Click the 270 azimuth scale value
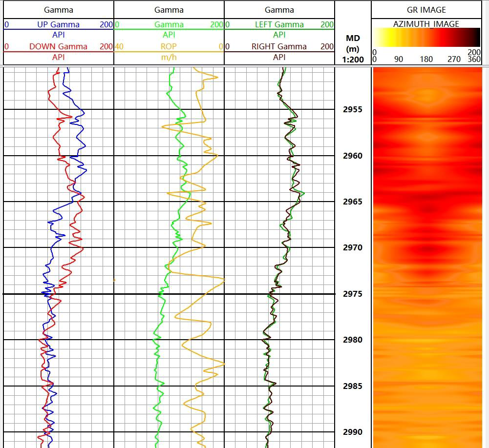489x448 pixels. (x=454, y=59)
